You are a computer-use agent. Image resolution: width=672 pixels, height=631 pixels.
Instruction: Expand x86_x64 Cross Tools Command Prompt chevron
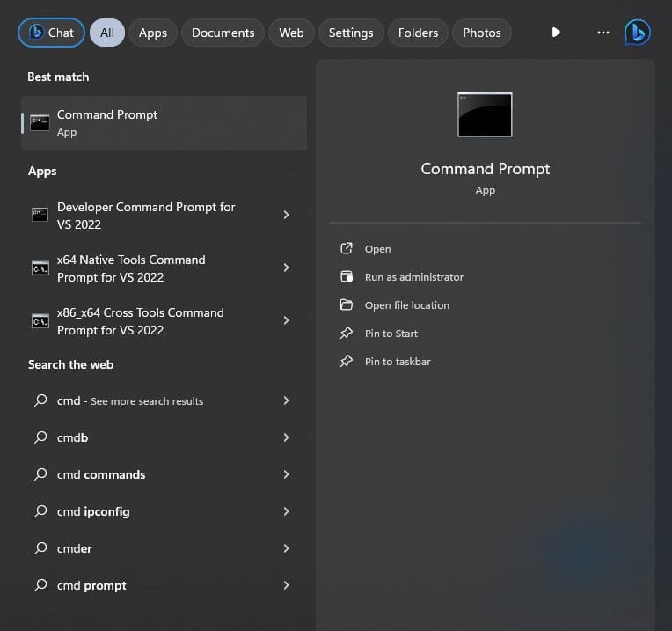click(286, 321)
